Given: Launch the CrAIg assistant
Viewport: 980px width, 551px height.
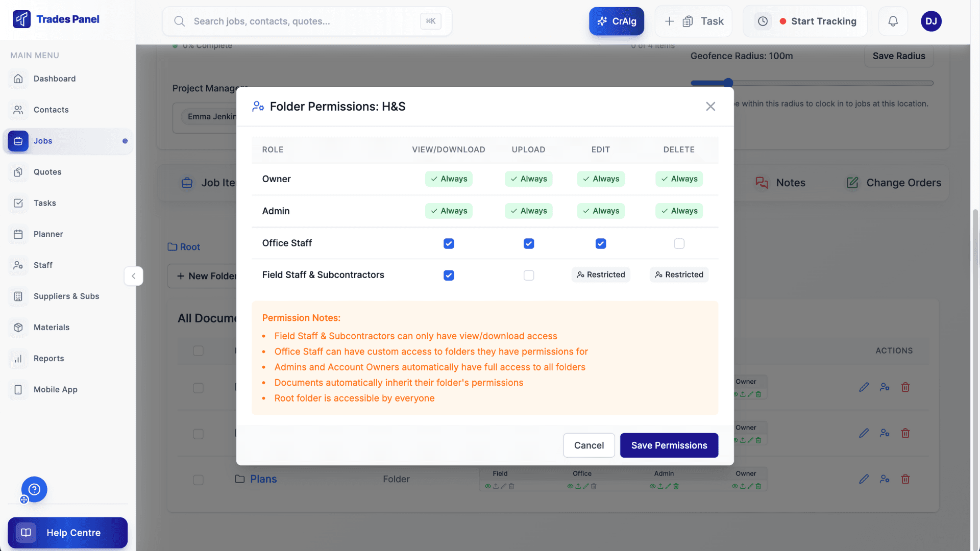Looking at the screenshot, I should coord(617,21).
